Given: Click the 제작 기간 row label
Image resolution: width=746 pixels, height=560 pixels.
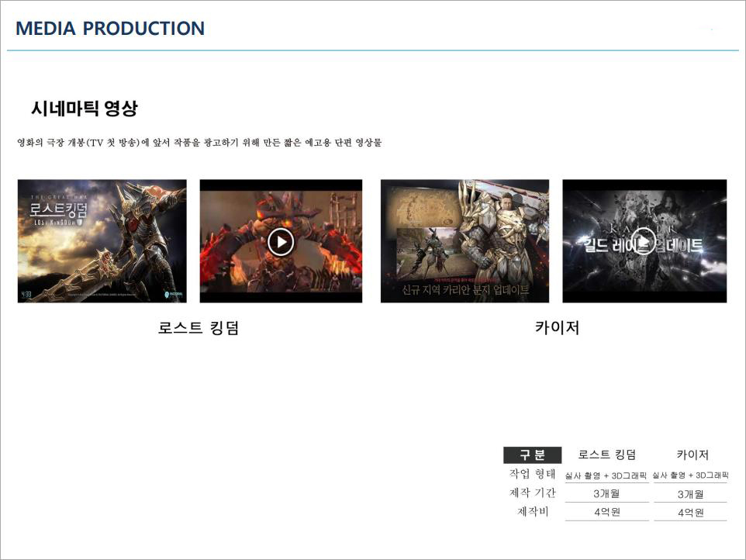Looking at the screenshot, I should coord(533,493).
